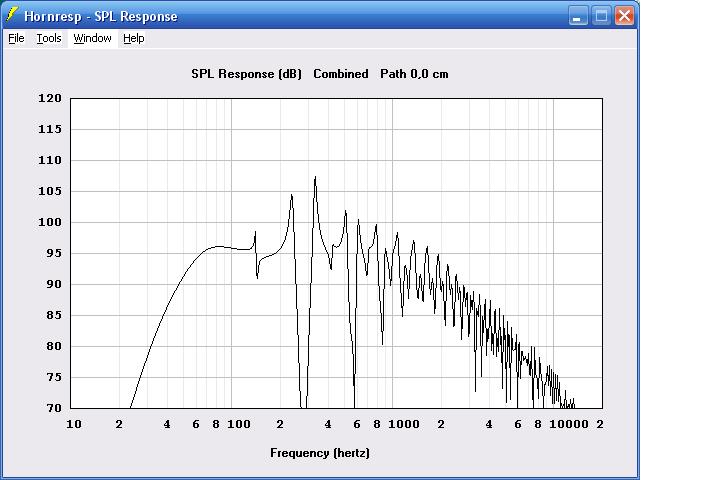Open the Tools menu
The width and height of the screenshot is (705, 480).
tap(49, 39)
